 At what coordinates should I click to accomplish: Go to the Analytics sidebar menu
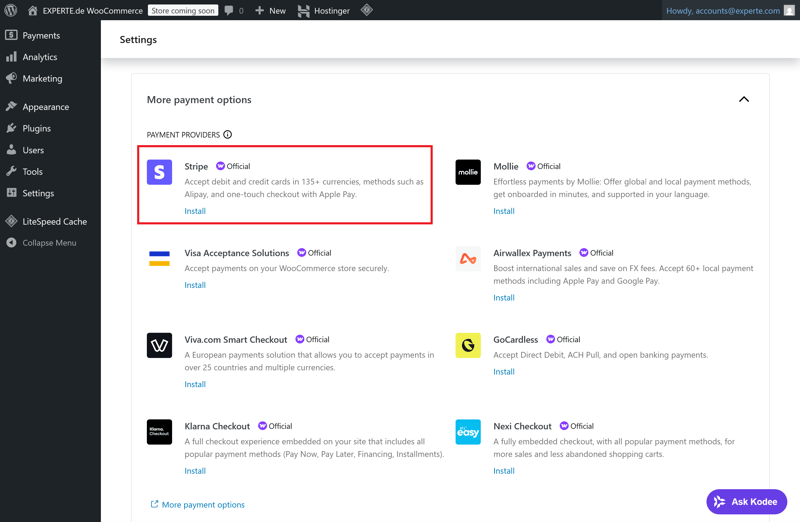point(39,57)
